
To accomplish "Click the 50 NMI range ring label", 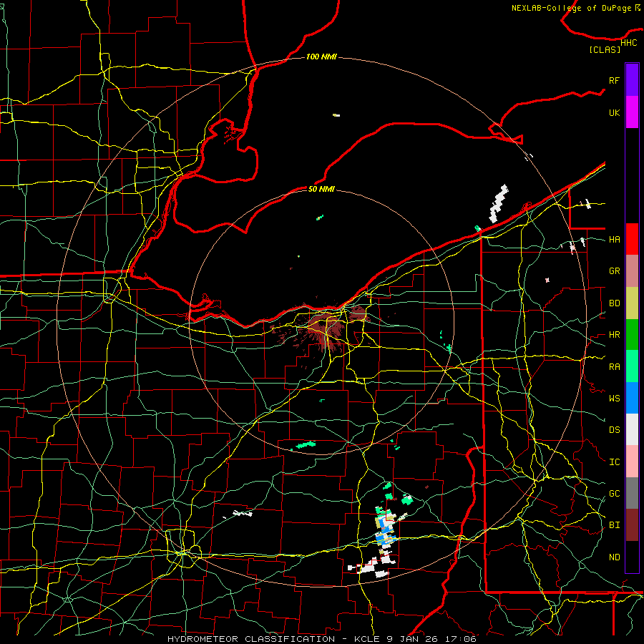I will point(321,189).
